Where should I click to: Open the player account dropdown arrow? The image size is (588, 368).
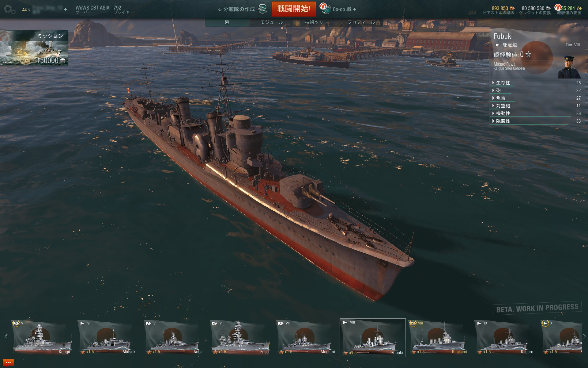(x=65, y=9)
